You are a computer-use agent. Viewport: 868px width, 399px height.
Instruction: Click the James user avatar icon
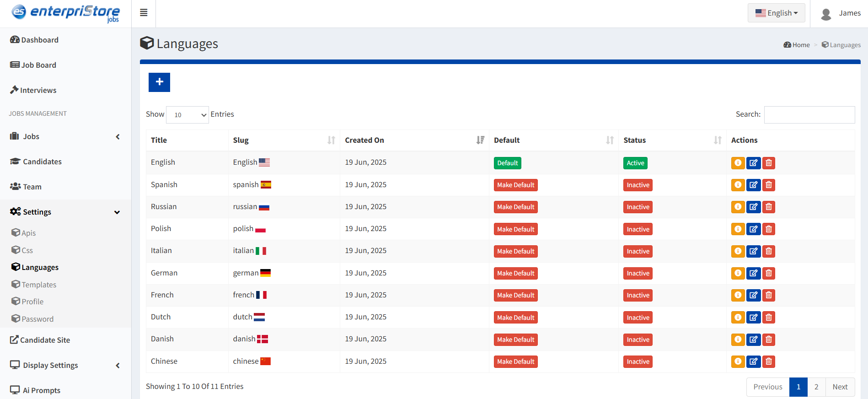click(826, 14)
